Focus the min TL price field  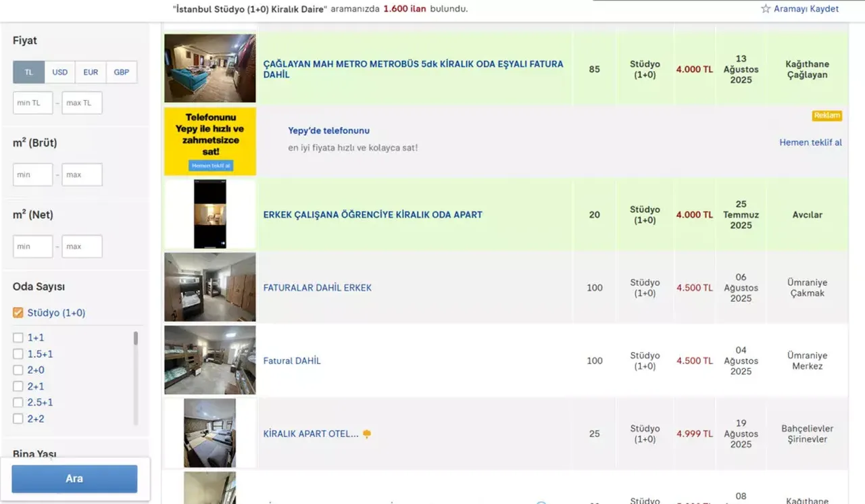(x=32, y=103)
